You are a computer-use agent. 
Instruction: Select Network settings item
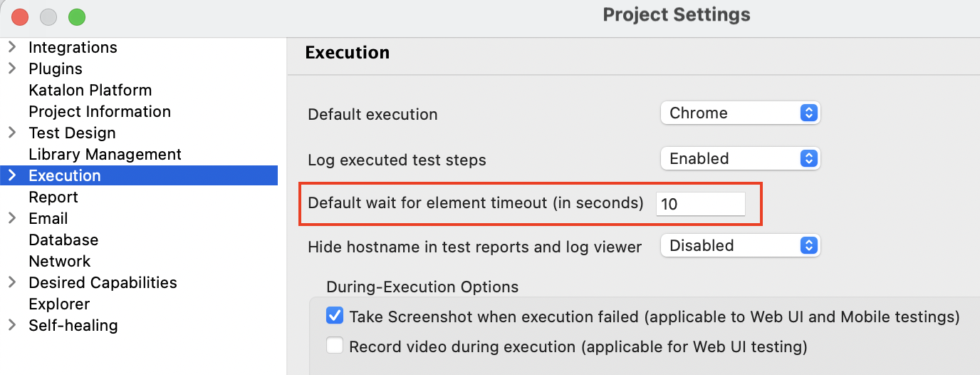(x=60, y=261)
